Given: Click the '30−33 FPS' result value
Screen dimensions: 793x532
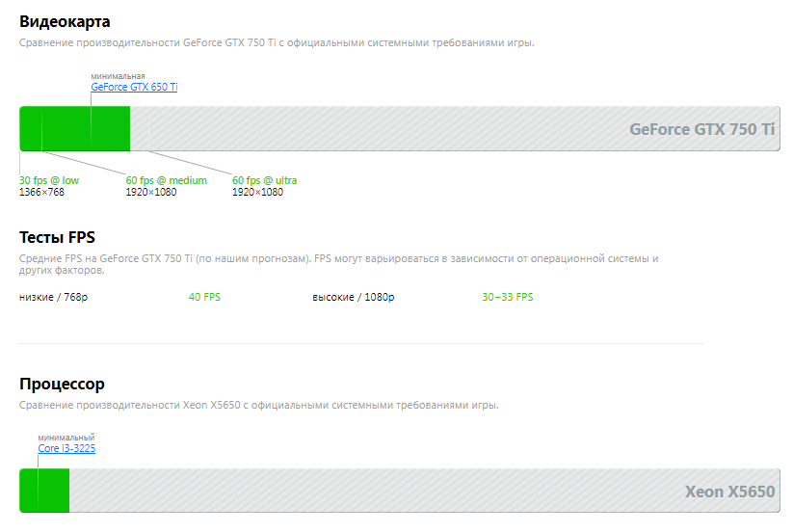Looking at the screenshot, I should [x=508, y=297].
